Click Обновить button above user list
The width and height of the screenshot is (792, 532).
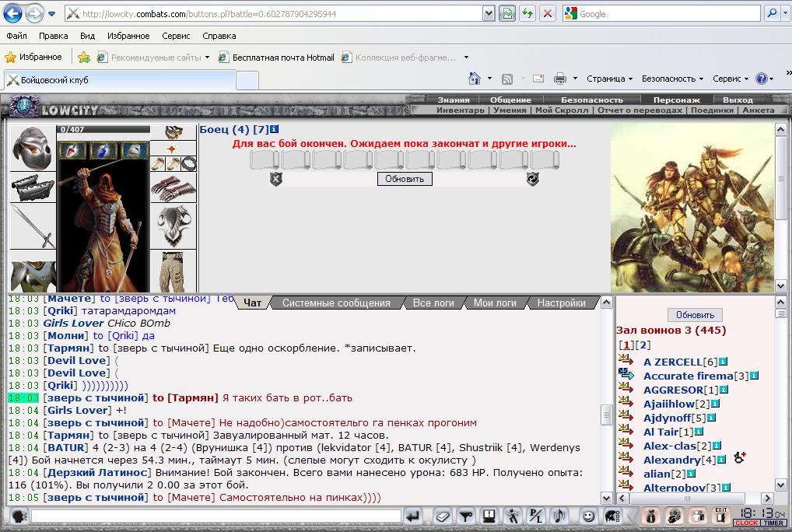(695, 315)
